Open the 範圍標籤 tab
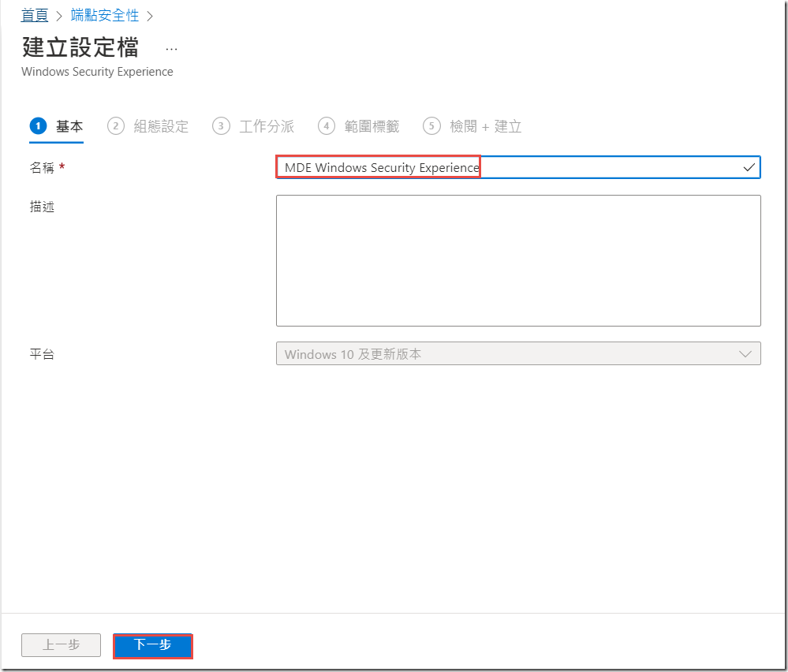The image size is (788, 672). point(372,126)
